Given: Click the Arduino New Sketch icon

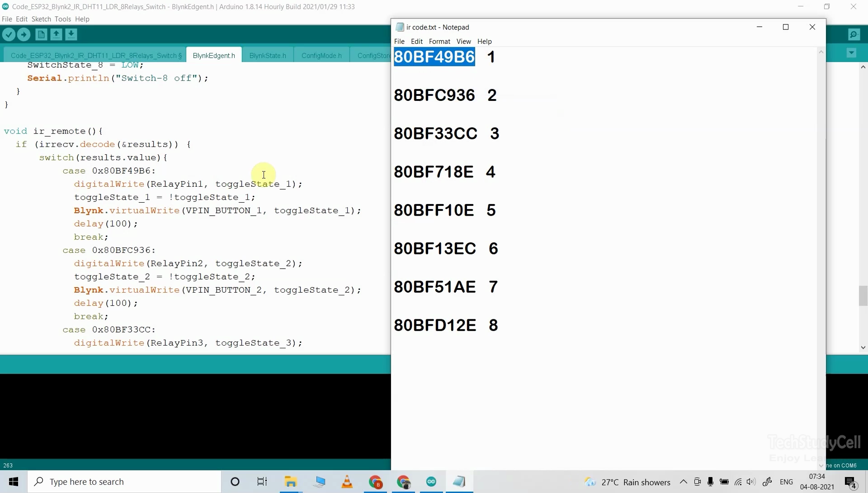Looking at the screenshot, I should tap(41, 34).
